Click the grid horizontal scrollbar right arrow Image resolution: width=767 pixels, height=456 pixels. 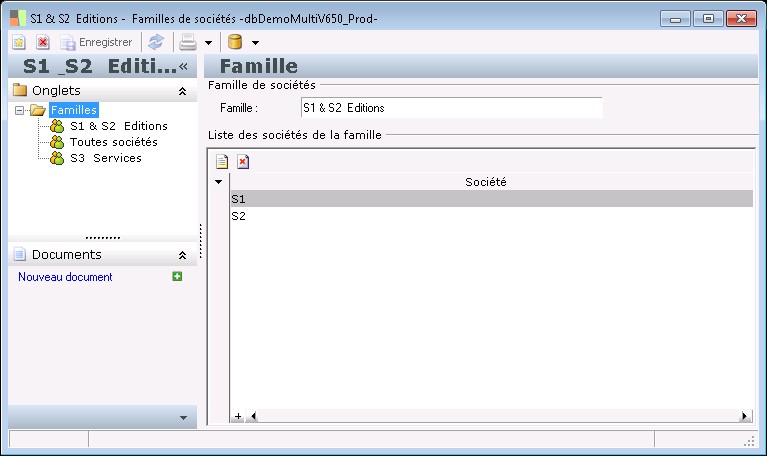pyautogui.click(x=744, y=416)
